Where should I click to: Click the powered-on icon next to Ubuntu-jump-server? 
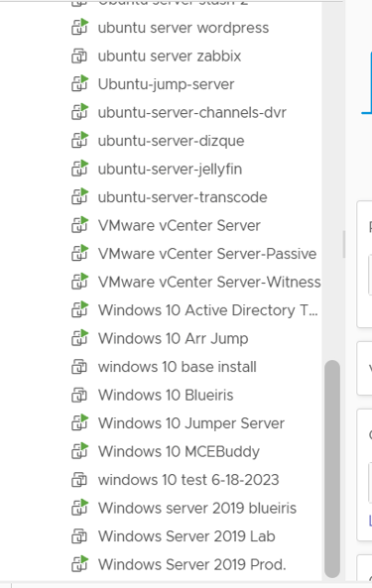79,84
